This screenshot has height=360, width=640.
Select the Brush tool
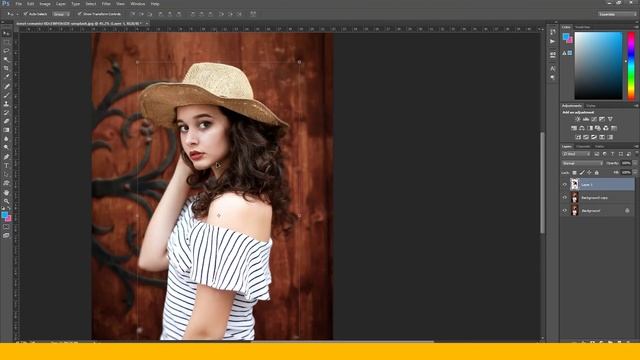click(6, 95)
